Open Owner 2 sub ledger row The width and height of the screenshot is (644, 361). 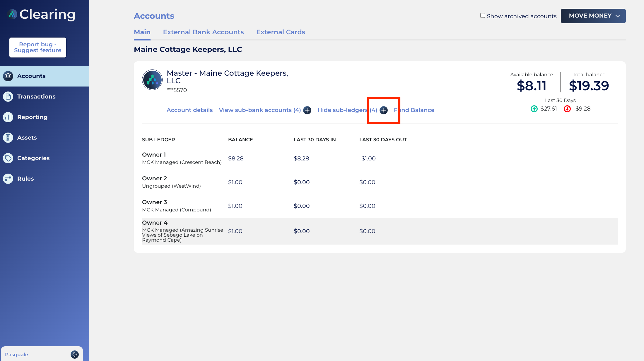380,182
